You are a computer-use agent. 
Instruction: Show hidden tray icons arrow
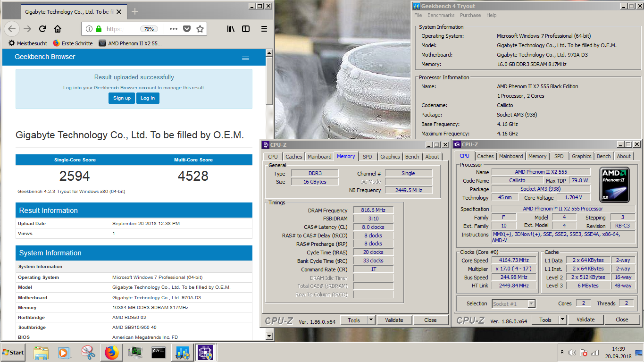(x=562, y=353)
